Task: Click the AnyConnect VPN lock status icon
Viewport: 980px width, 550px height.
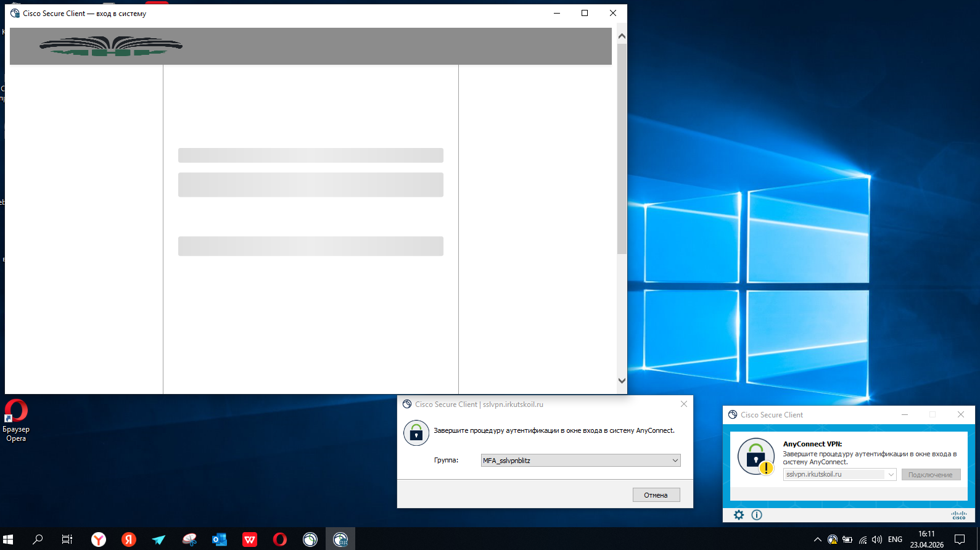Action: [x=756, y=456]
